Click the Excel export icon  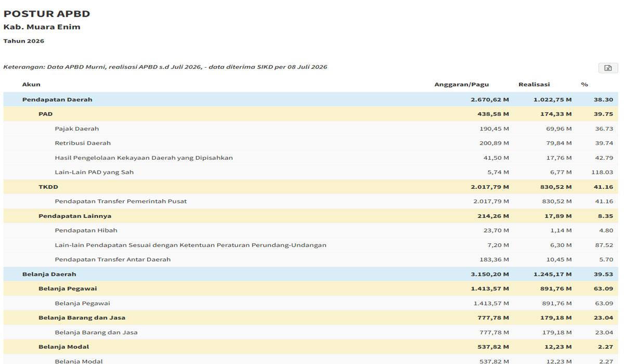point(608,68)
